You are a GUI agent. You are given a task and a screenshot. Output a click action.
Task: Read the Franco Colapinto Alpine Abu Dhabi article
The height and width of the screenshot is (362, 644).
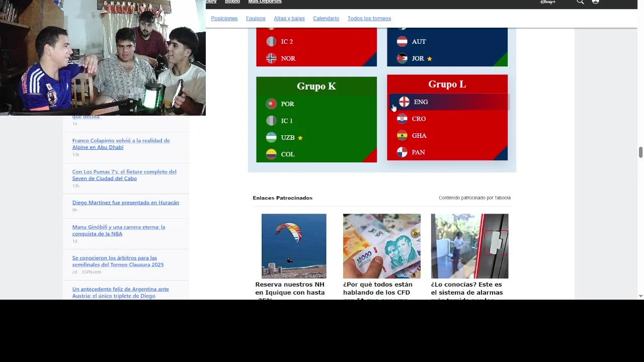[x=121, y=144]
